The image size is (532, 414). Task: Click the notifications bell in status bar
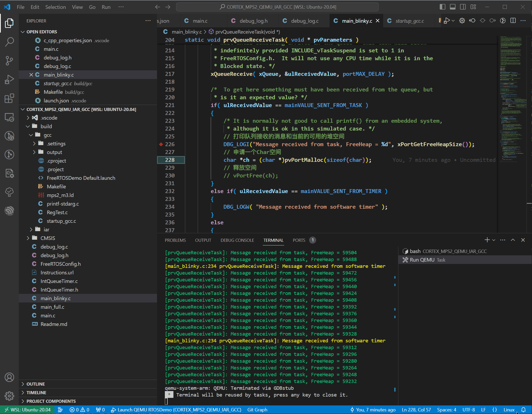coord(523,410)
